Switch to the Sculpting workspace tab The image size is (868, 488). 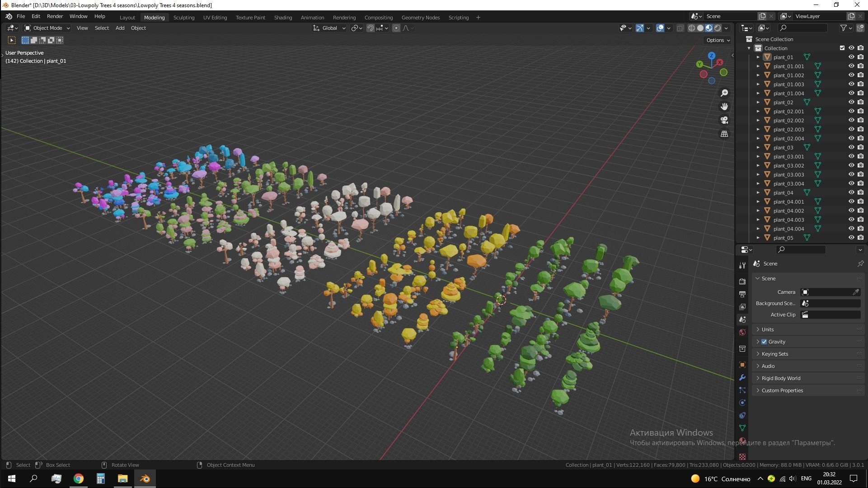[x=183, y=18]
